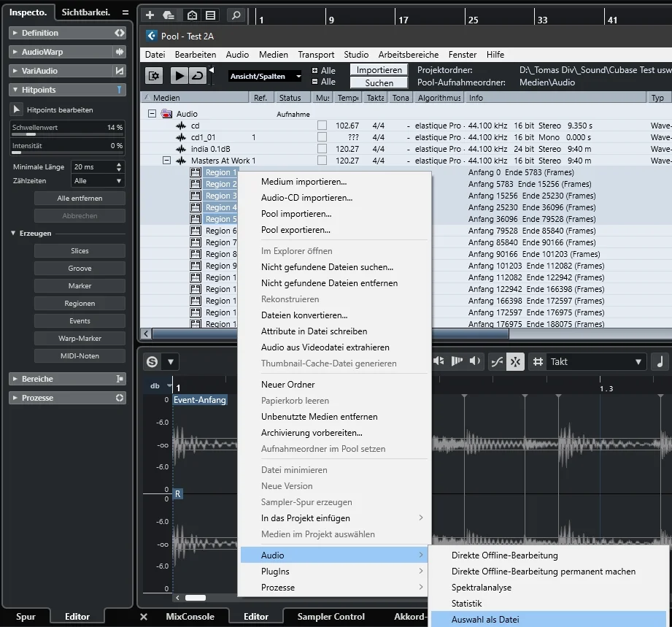Choose Auswahl als Datei from submenu
672x627 pixels.
549,619
